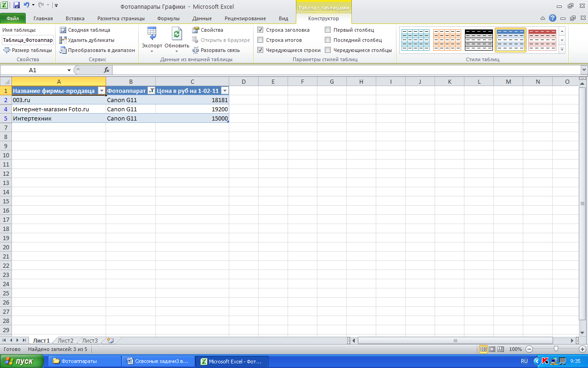Expand the formula bar
Screen dimensions: 588x368
pos(584,70)
